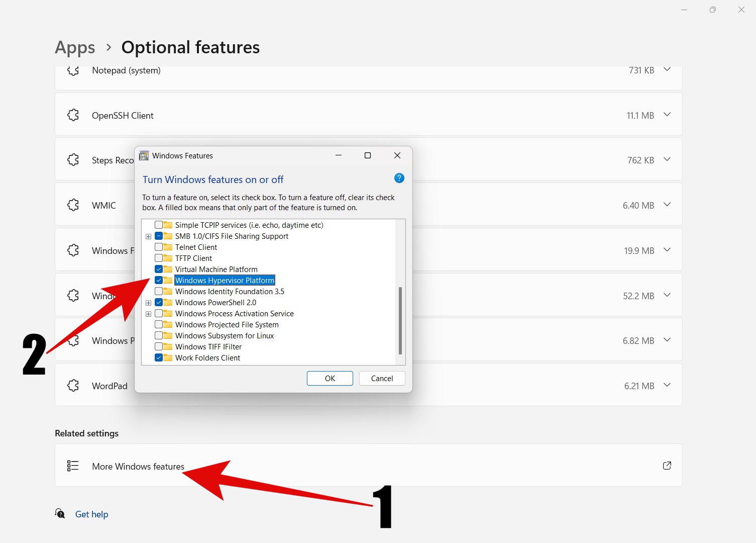The image size is (756, 543).
Task: Uncheck the Windows PowerShell 2.0 checkbox
Action: tap(159, 302)
